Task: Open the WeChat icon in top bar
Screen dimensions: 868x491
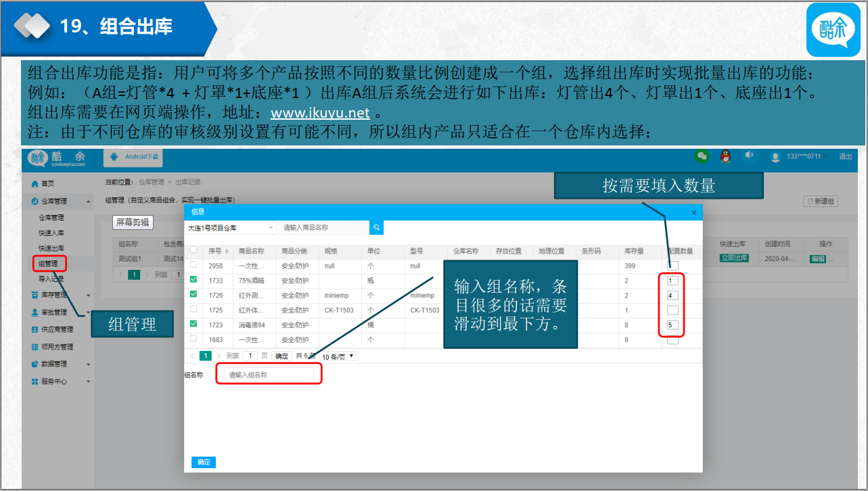Action: [702, 156]
